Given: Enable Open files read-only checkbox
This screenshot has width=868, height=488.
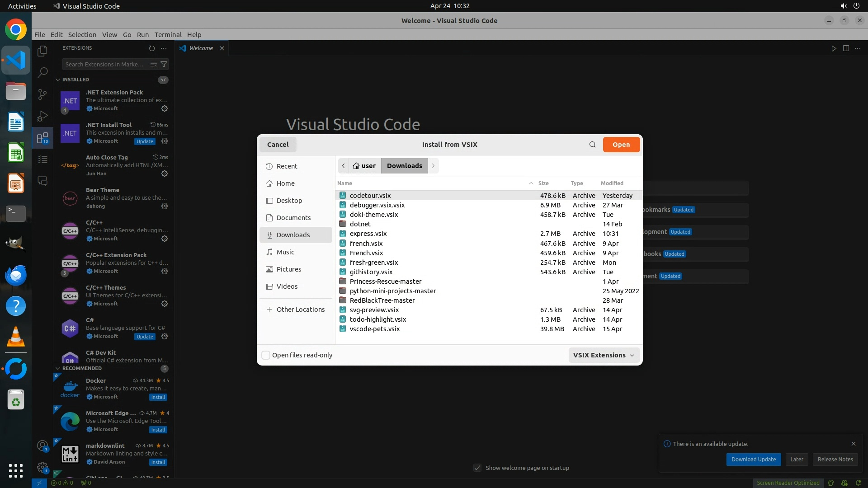Looking at the screenshot, I should click(266, 355).
